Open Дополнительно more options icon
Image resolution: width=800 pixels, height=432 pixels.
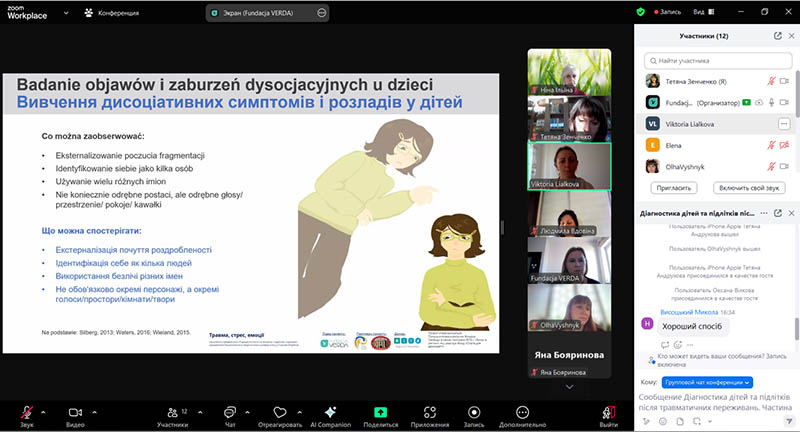point(522,412)
